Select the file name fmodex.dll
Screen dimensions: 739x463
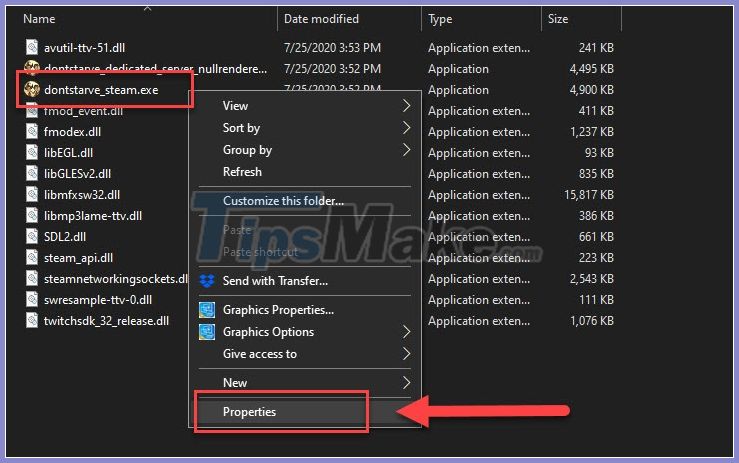[72, 132]
